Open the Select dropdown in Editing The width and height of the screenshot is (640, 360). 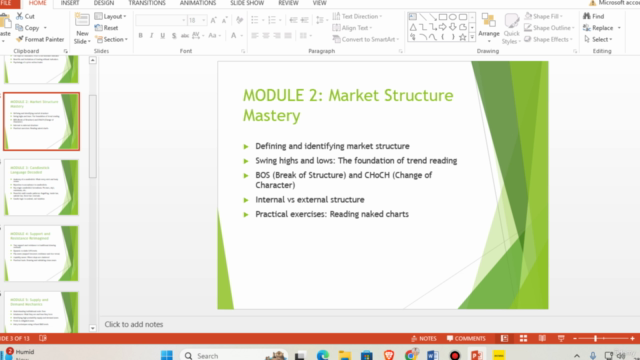(598, 39)
